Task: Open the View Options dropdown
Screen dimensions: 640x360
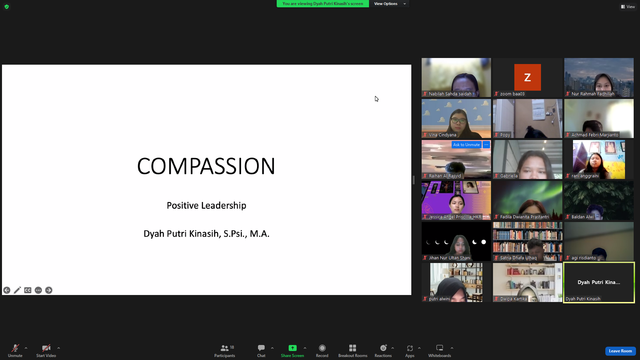Action: coord(390,4)
